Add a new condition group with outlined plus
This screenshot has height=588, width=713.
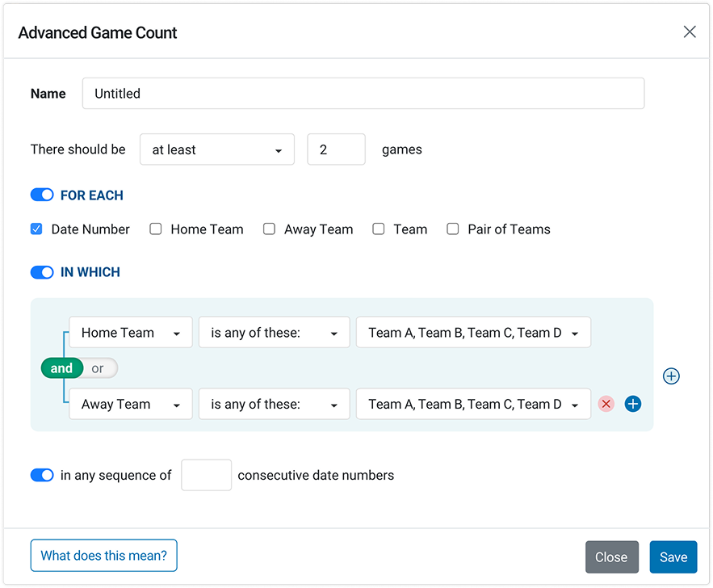click(x=671, y=376)
